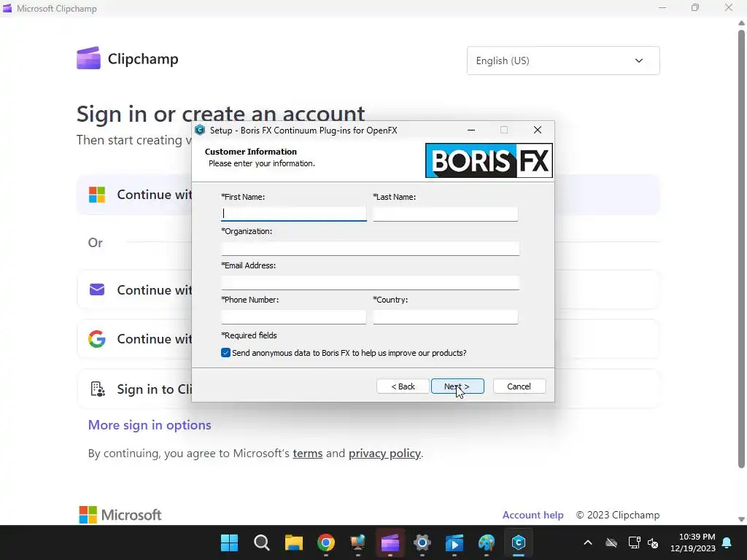Image resolution: width=747 pixels, height=560 pixels.
Task: Minimize the Boris FX setup dialog
Action: coord(471,130)
